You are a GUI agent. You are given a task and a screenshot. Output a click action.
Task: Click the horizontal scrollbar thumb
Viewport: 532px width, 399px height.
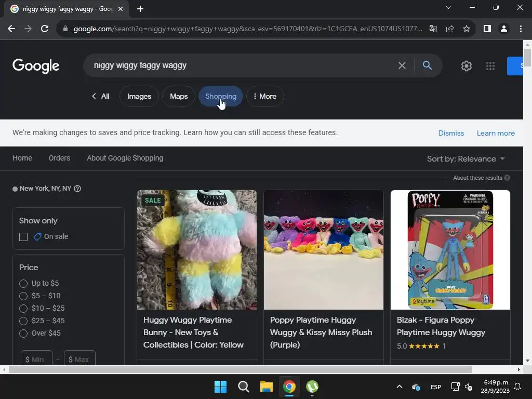pyautogui.click(x=240, y=369)
